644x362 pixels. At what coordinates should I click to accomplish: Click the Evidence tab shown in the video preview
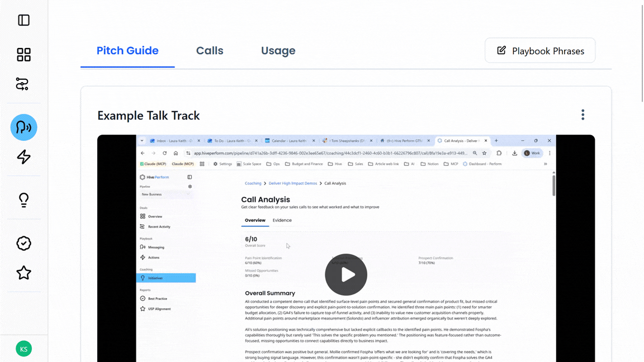pyautogui.click(x=282, y=220)
